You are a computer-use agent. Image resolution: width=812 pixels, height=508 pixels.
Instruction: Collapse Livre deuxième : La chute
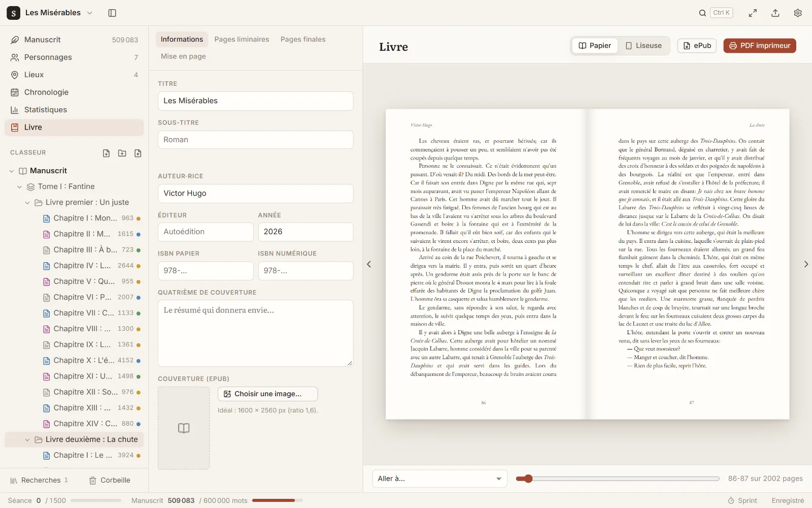click(27, 440)
